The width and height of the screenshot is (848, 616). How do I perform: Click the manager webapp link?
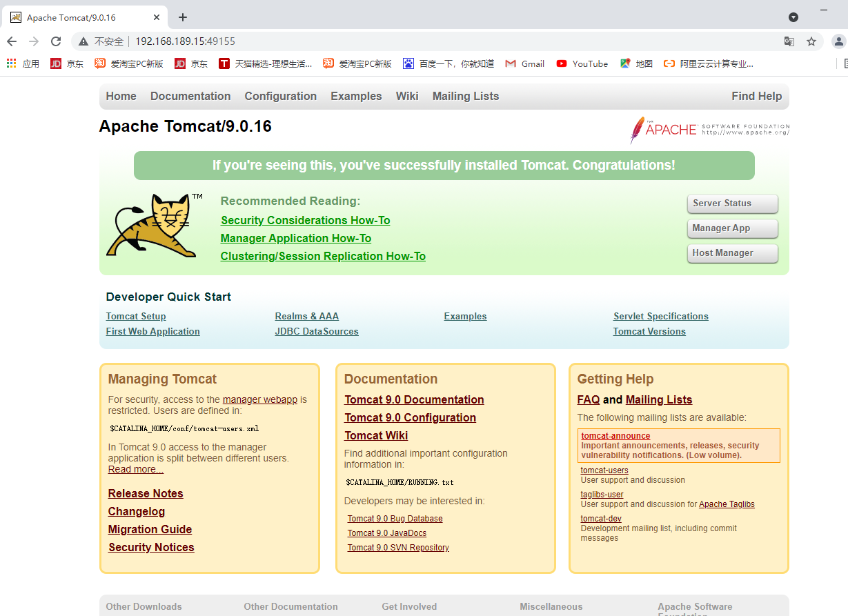260,399
